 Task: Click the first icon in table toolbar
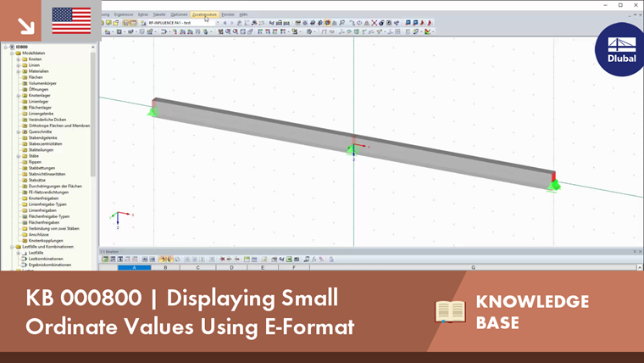(x=105, y=260)
